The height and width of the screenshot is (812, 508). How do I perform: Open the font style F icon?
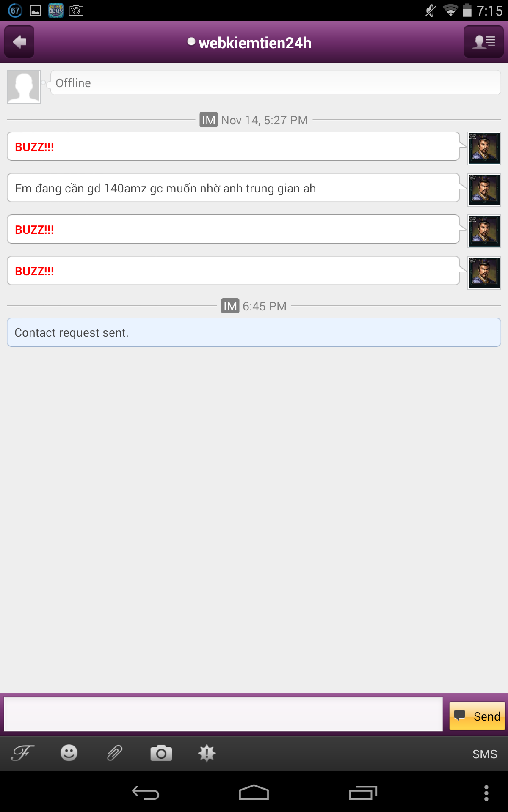point(23,753)
